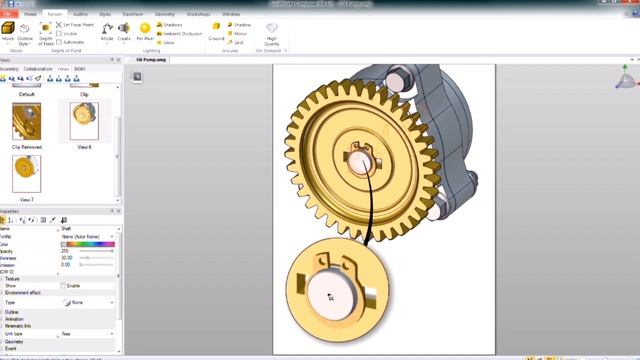Screen dimensions: 640x360
Task: Open the File menu
Action: tap(9, 14)
